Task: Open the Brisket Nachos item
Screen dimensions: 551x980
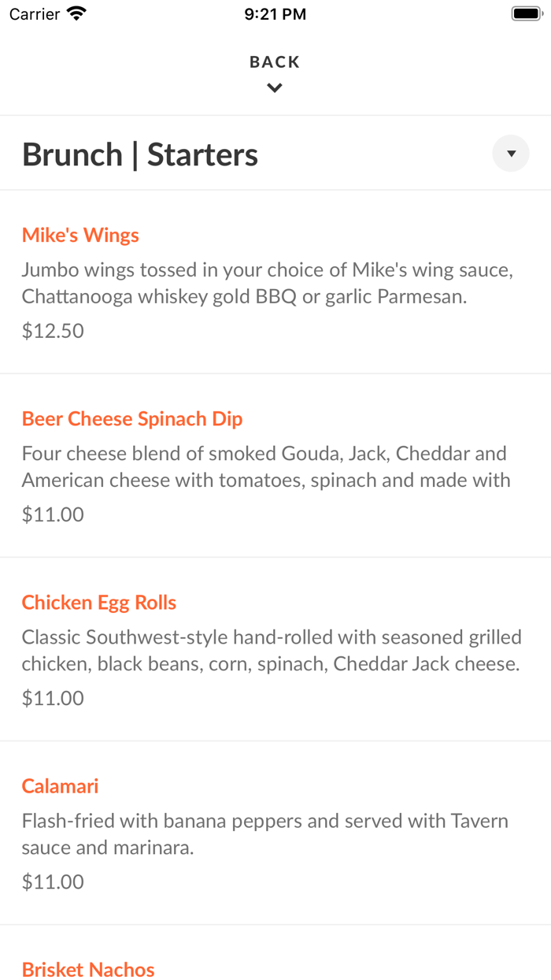Action: click(x=88, y=969)
